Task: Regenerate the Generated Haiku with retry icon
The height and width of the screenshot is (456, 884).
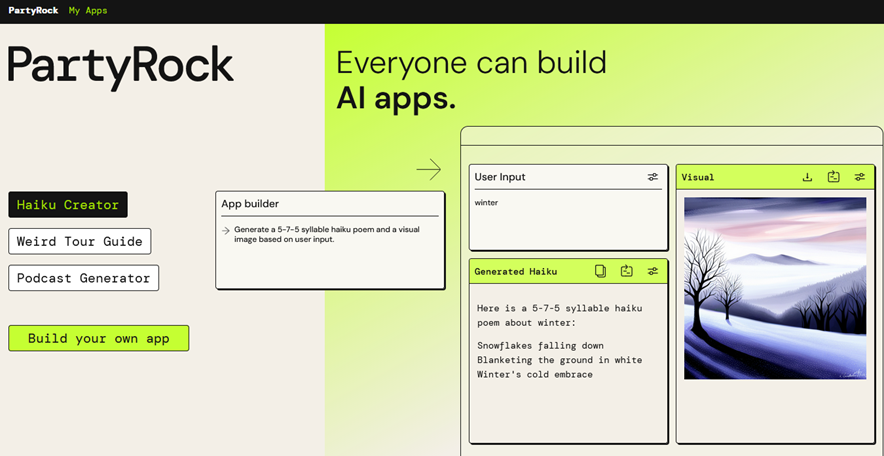Action: pyautogui.click(x=626, y=271)
